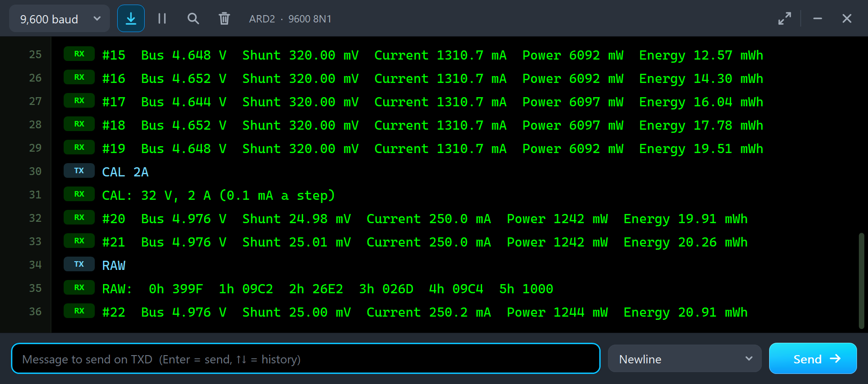Click the '#22' sample reading row
The height and width of the screenshot is (384, 868).
424,312
